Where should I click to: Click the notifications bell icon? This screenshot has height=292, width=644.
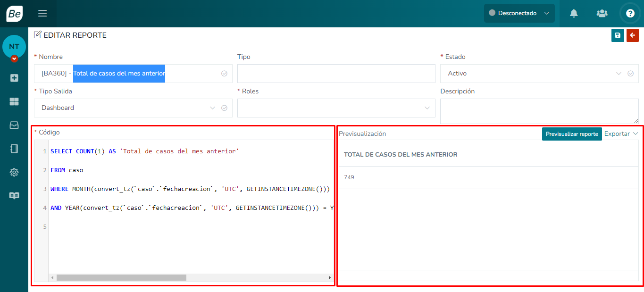(574, 13)
